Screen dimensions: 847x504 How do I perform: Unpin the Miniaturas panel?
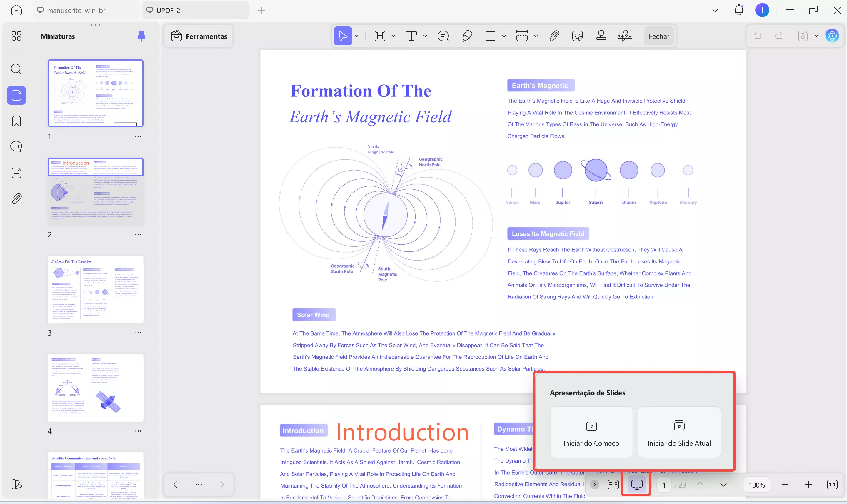(141, 36)
